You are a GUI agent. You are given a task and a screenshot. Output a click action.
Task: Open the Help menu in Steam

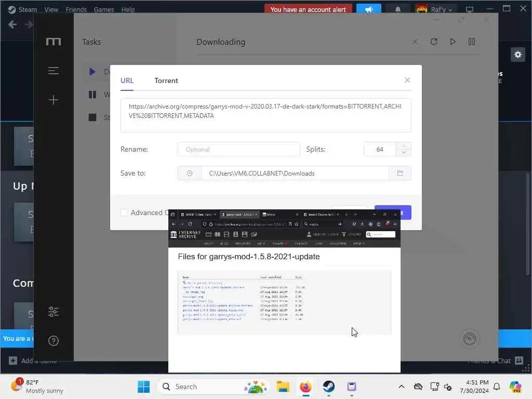pyautogui.click(x=128, y=9)
